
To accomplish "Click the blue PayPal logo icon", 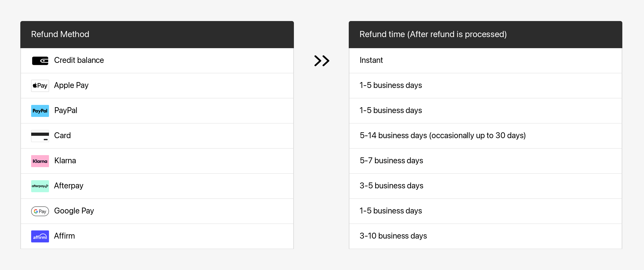I will pos(40,111).
